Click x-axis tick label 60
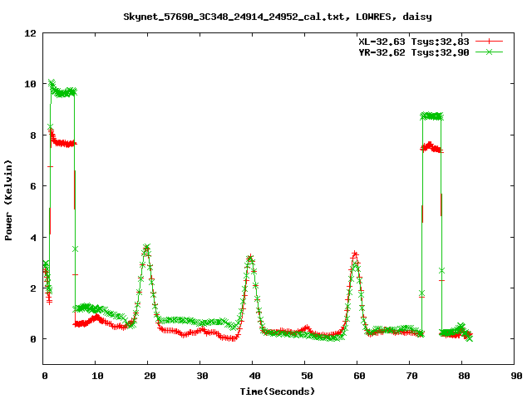Screen dimensions: 532x399 tap(359, 376)
